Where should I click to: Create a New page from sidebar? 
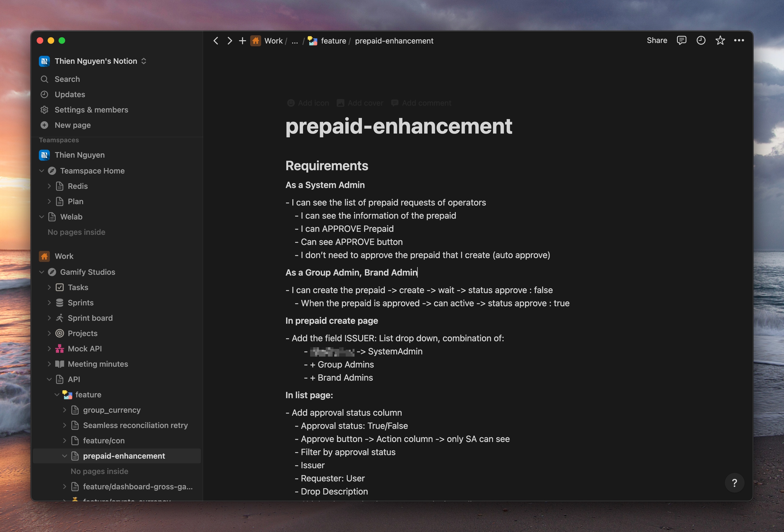73,125
